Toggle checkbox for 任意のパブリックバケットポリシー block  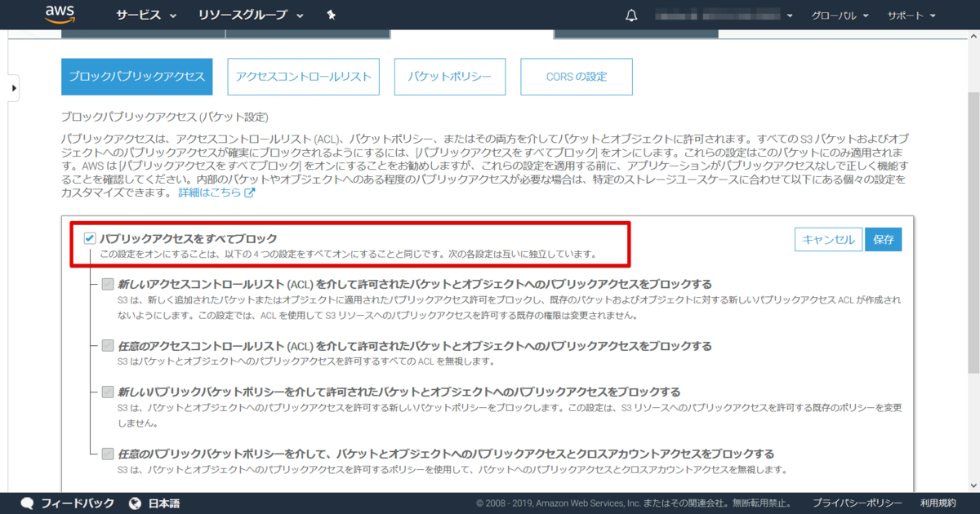point(108,454)
